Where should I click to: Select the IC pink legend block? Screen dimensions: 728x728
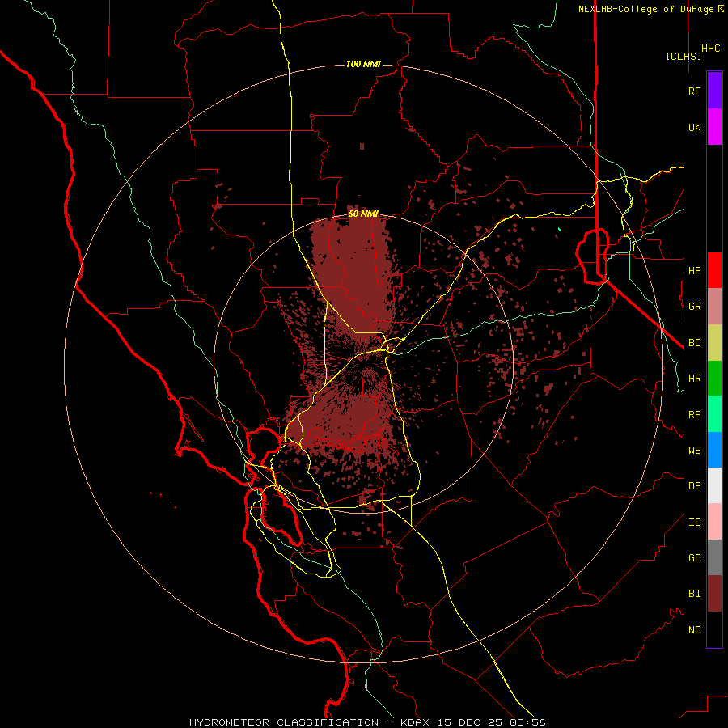[714, 522]
